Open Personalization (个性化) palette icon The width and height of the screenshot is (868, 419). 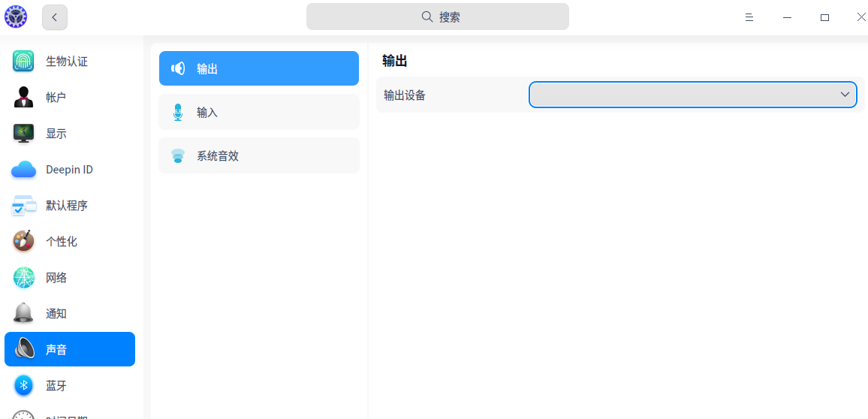pos(23,241)
